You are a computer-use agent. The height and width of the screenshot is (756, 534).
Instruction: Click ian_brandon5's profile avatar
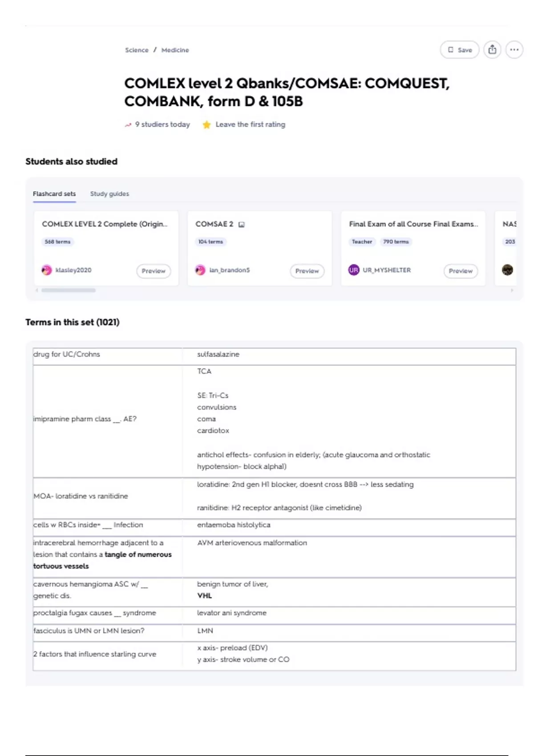tap(200, 270)
